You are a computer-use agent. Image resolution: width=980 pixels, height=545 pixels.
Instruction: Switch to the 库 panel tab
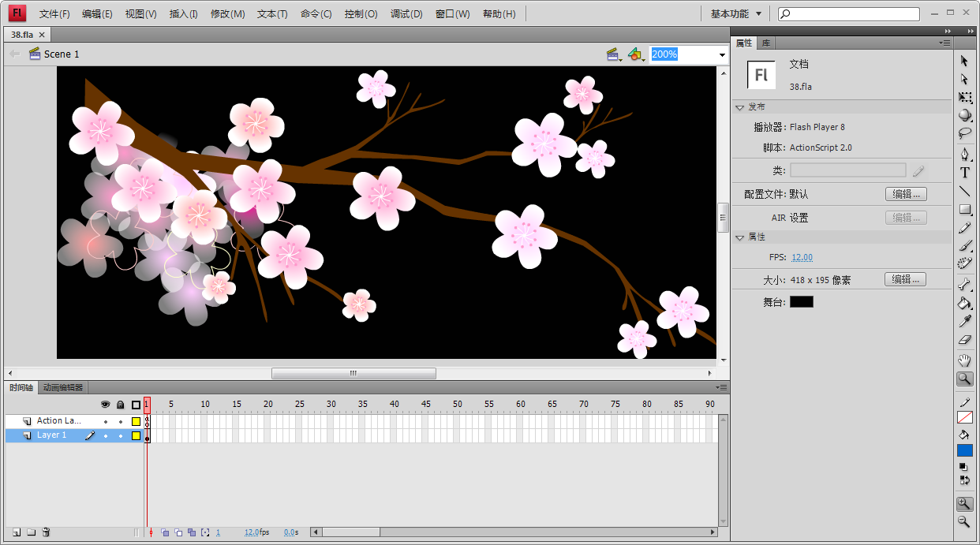(766, 43)
